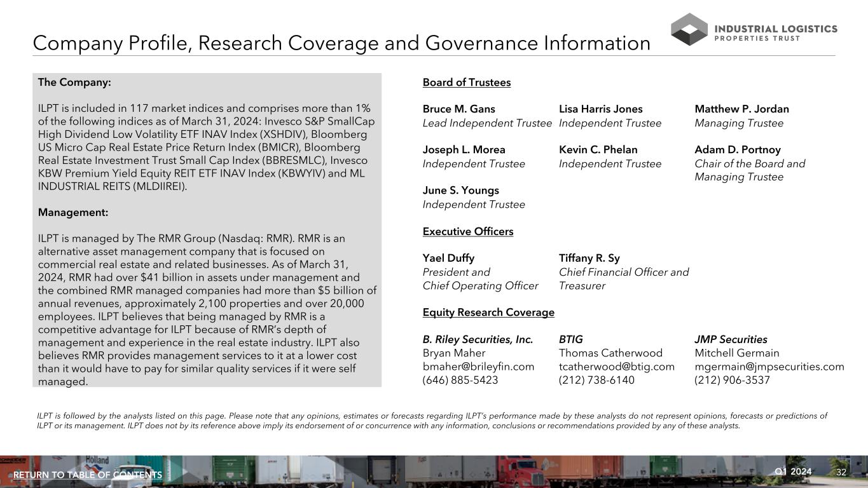The height and width of the screenshot is (488, 868).
Task: Select the Executive Officers heading
Action: [x=467, y=231]
